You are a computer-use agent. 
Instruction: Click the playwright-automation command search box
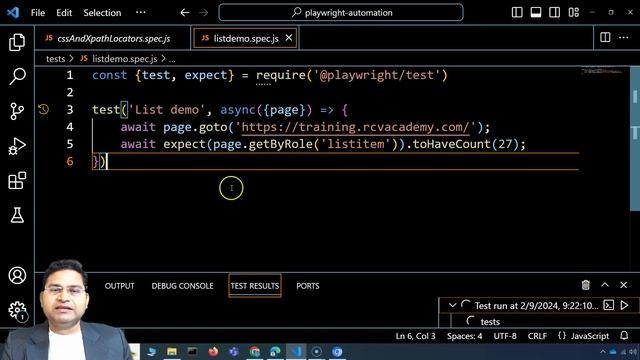[341, 13]
